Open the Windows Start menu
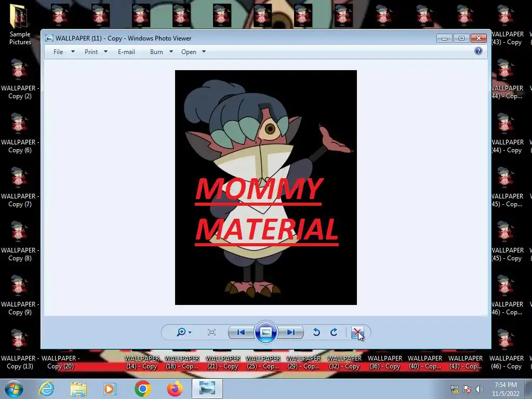 pyautogui.click(x=14, y=389)
